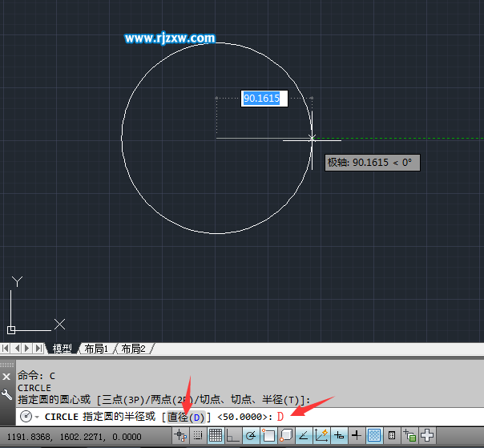Viewport: 484px width, 448px height.
Task: Toggle 3D Object Snap icon
Action: tap(286, 436)
